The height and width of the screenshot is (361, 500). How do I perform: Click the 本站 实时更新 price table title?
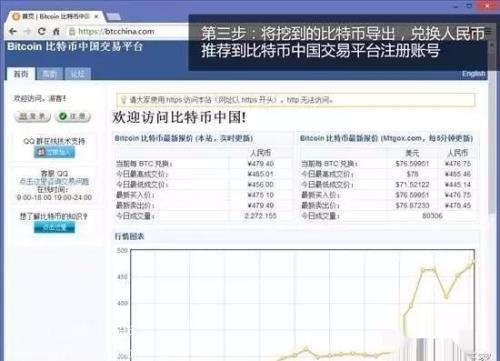tap(184, 138)
